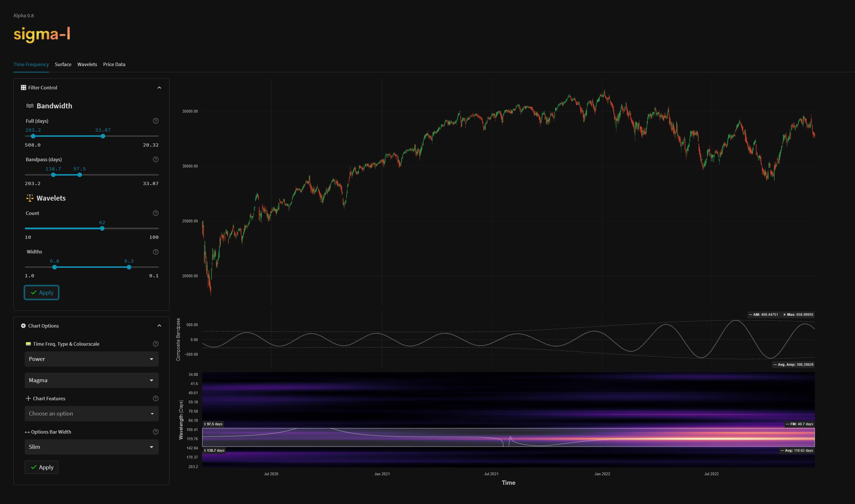
Task: Apply the Filter Control settings
Action: point(41,293)
